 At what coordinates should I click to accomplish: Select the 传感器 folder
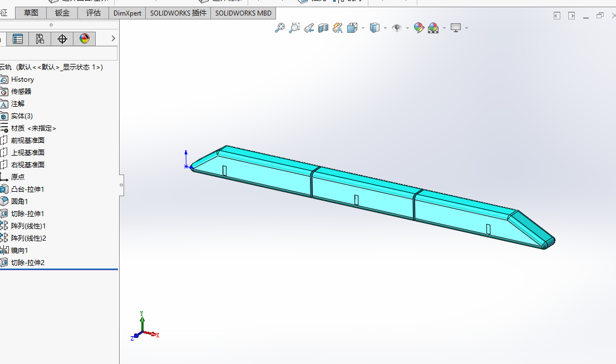click(x=21, y=91)
